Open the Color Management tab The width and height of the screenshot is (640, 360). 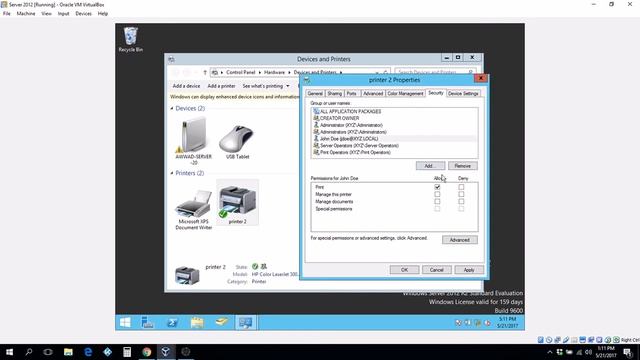(x=405, y=93)
